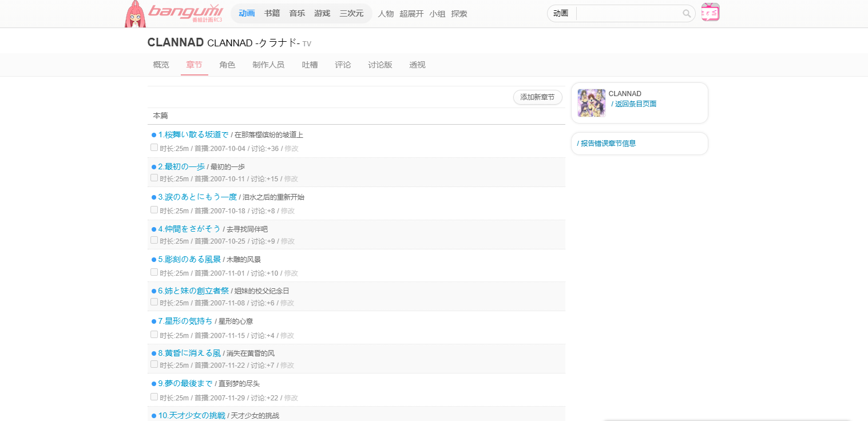Image resolution: width=868 pixels, height=421 pixels.
Task: Follow the 返回条目页面 link
Action: click(636, 104)
